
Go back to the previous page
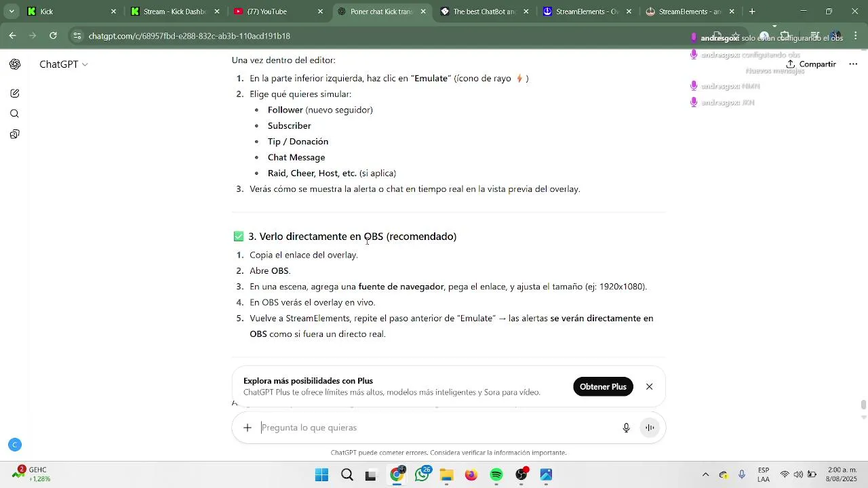click(12, 36)
